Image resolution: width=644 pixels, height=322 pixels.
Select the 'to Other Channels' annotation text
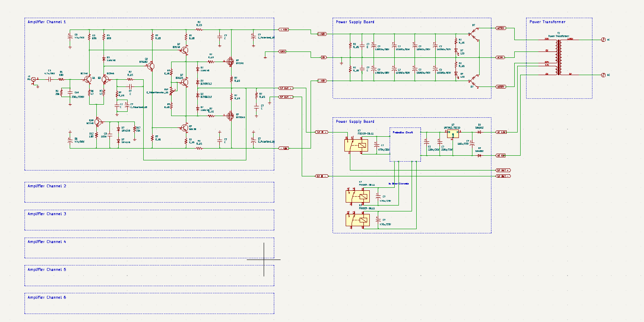point(398,184)
